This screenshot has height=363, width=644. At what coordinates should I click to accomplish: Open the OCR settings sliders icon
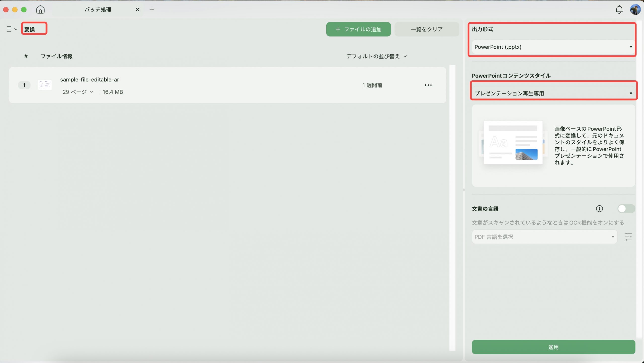point(628,237)
